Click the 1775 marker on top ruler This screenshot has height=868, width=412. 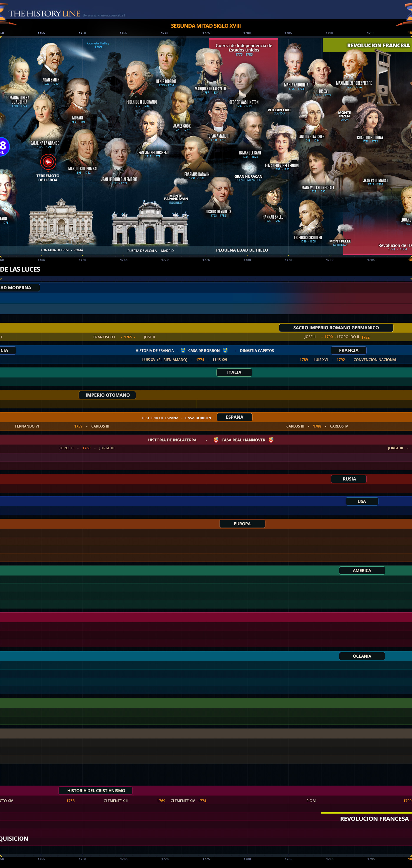[206, 33]
